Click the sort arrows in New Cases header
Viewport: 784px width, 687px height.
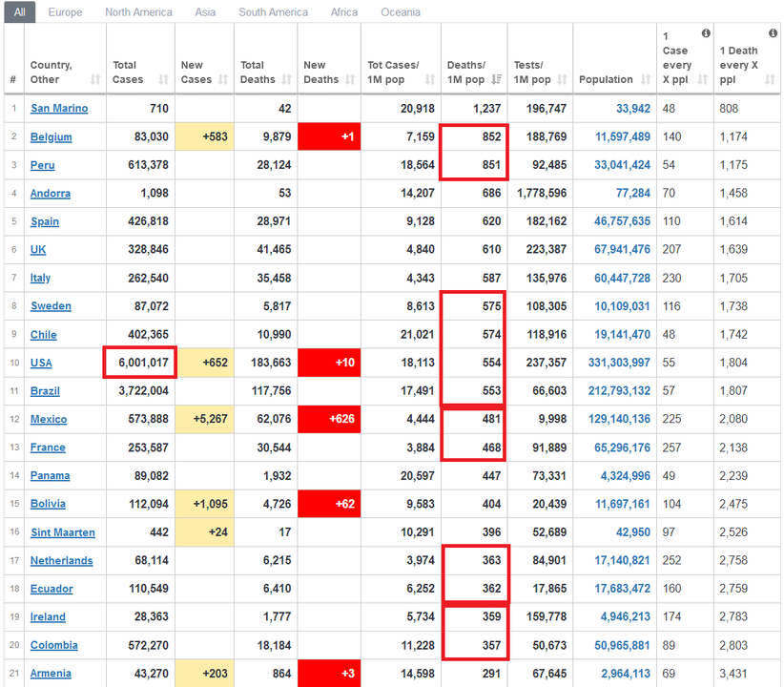tap(227, 79)
